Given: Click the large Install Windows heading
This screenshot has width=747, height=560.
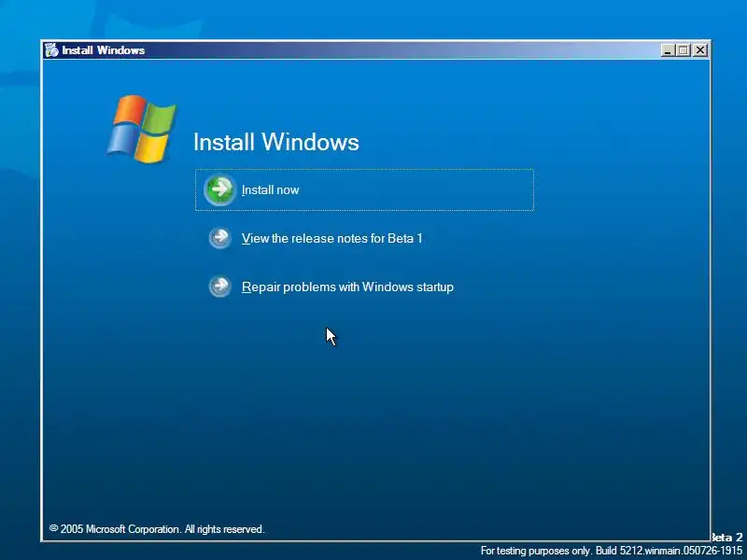Looking at the screenshot, I should tap(276, 142).
